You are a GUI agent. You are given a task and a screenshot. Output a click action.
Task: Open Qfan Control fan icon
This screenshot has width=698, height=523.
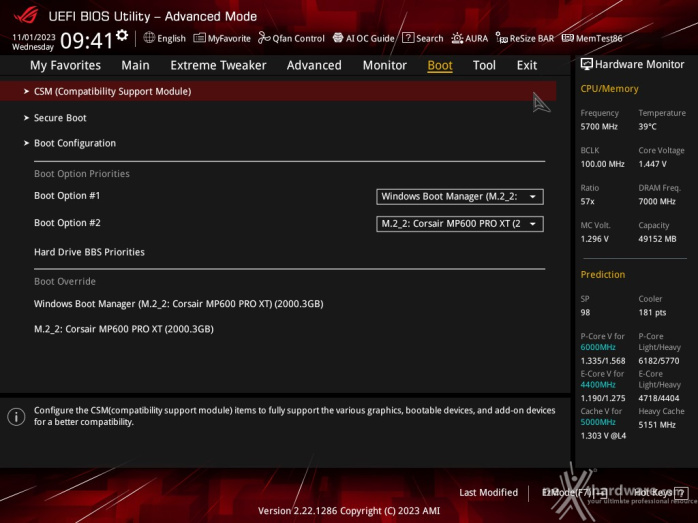[264, 38]
